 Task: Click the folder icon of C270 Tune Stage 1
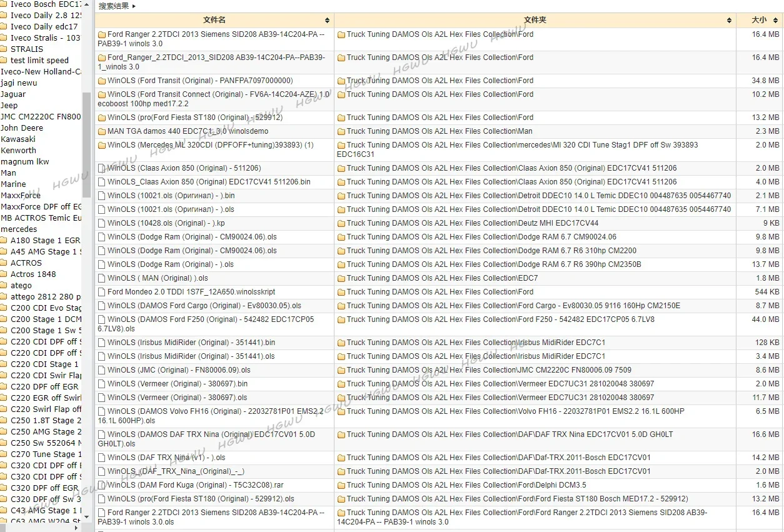[x=4, y=454]
